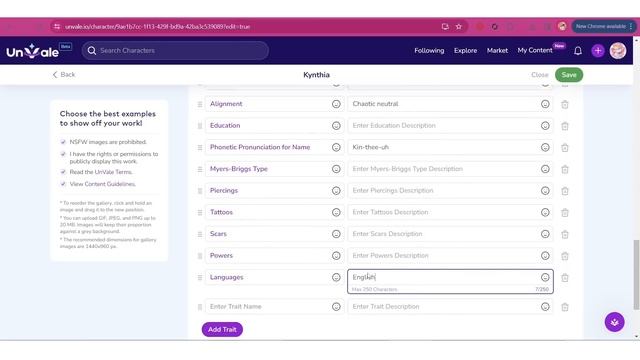Click the Enter Myers-Briggs Type Description field

tap(451, 169)
